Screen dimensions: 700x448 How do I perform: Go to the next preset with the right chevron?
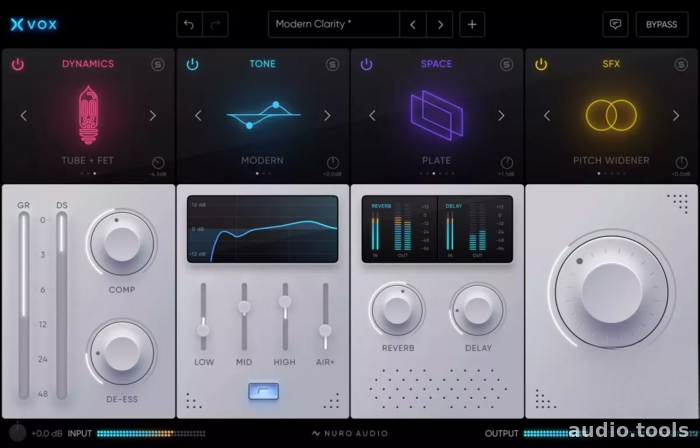[440, 25]
